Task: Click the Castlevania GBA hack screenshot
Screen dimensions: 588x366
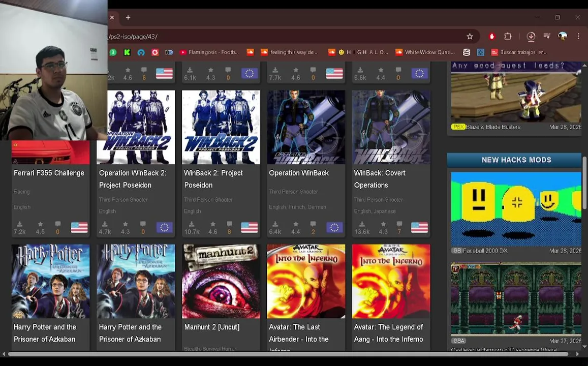Action: tap(516, 299)
